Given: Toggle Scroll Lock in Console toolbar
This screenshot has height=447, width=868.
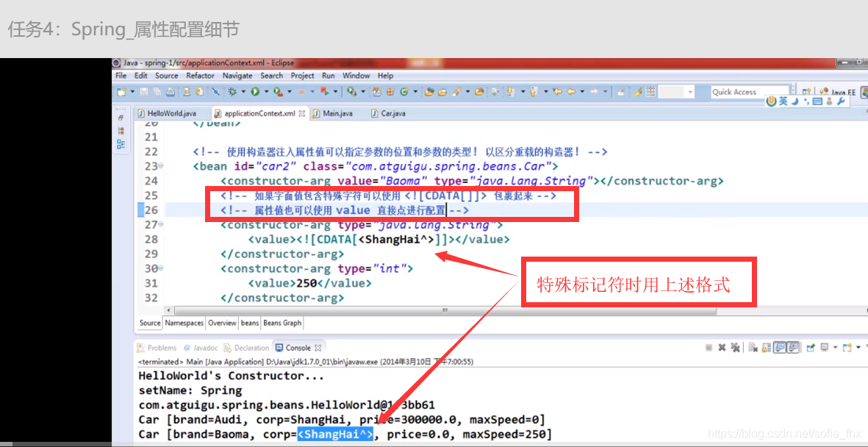Looking at the screenshot, I should tap(766, 347).
